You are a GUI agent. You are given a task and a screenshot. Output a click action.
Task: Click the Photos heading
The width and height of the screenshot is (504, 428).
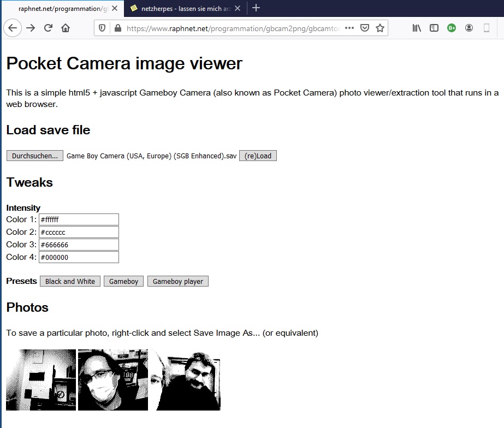point(27,307)
